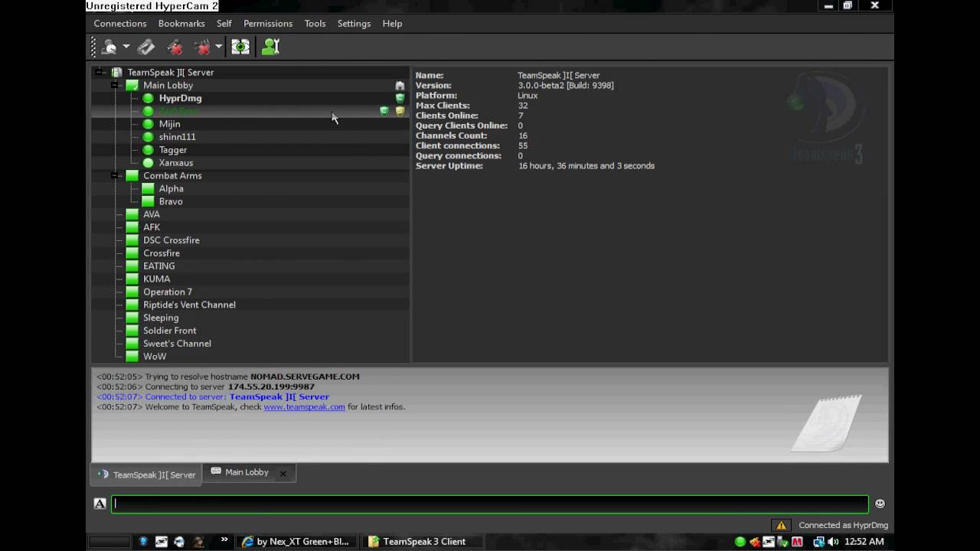The height and width of the screenshot is (551, 980).
Task: Open the Help menu
Action: (392, 24)
